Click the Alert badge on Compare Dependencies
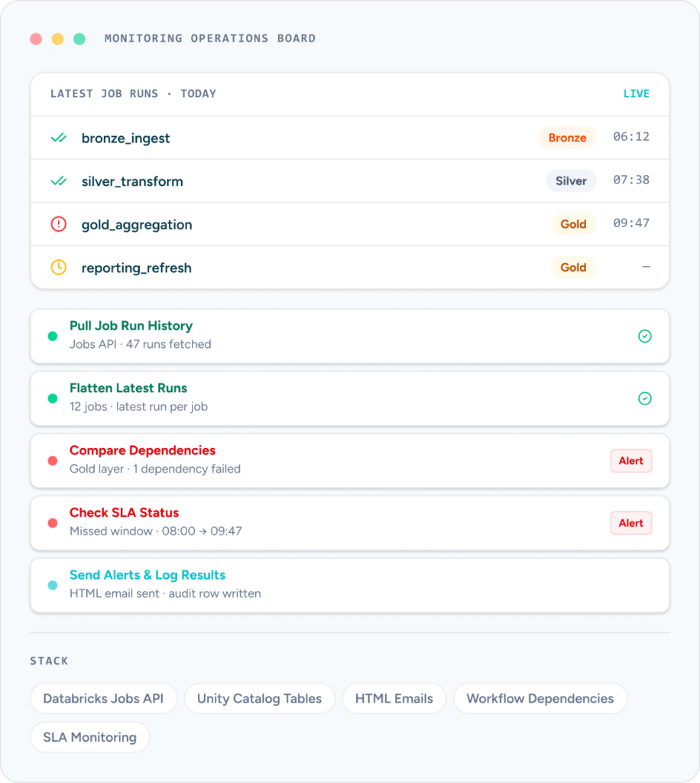Image resolution: width=700 pixels, height=783 pixels. pyautogui.click(x=631, y=461)
